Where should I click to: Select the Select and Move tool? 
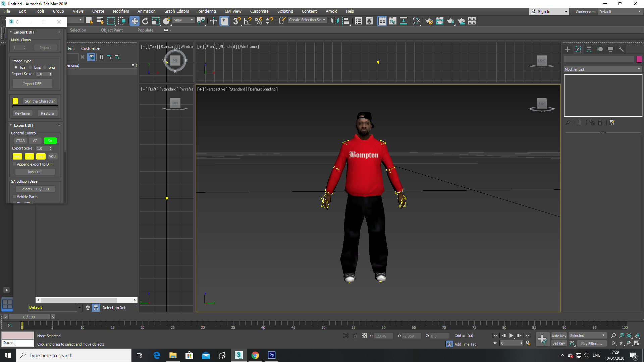[x=135, y=21]
